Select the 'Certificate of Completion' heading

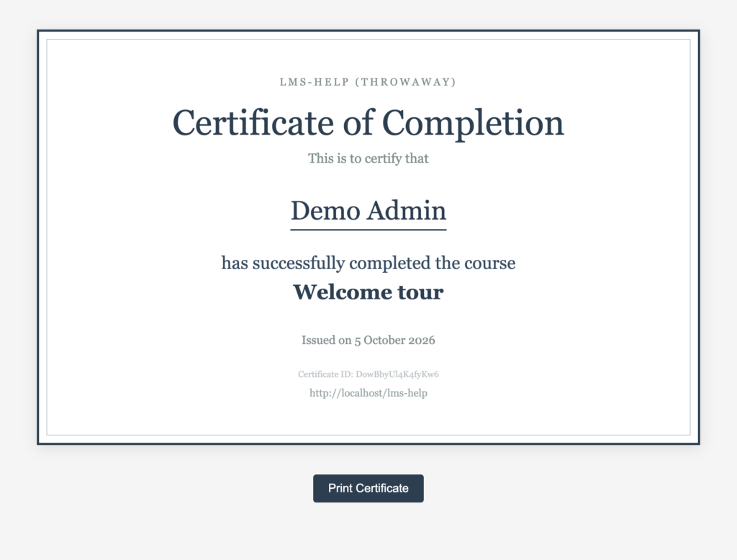[x=368, y=122]
